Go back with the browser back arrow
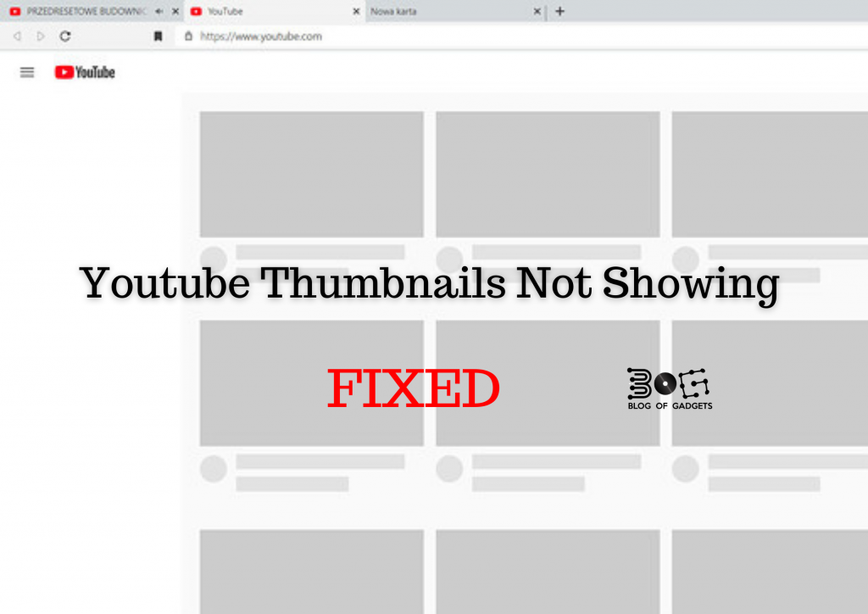The image size is (868, 614). coord(17,36)
